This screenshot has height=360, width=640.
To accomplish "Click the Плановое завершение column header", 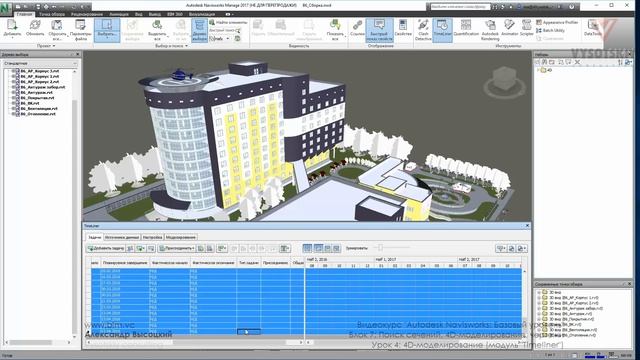I will [x=125, y=263].
